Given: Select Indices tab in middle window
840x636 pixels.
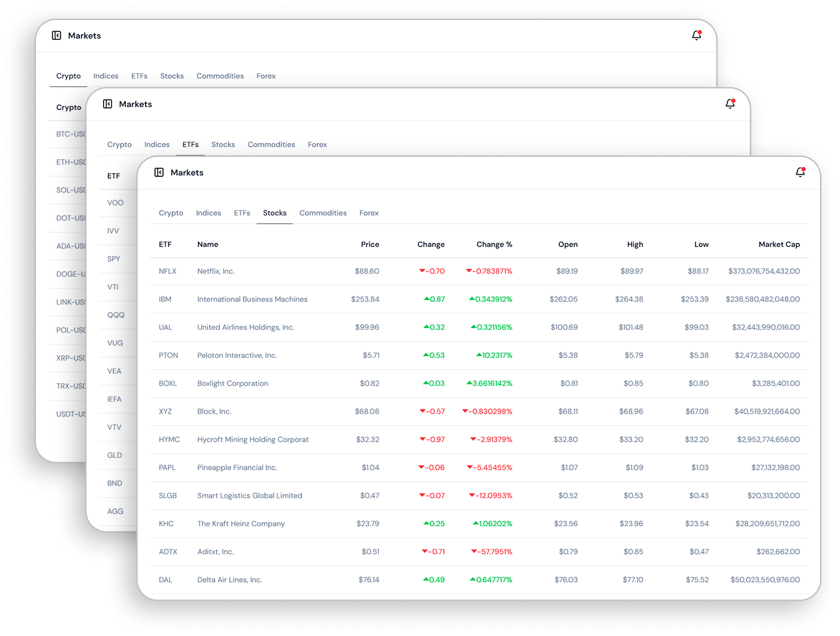Looking at the screenshot, I should [157, 144].
